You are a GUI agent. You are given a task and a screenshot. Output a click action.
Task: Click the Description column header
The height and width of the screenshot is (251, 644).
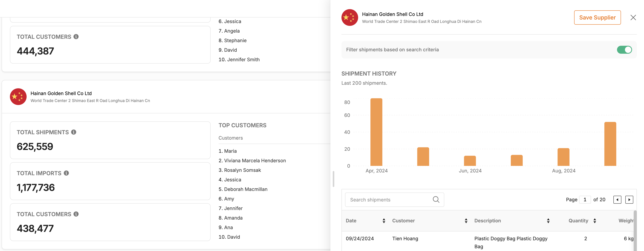(x=488, y=221)
